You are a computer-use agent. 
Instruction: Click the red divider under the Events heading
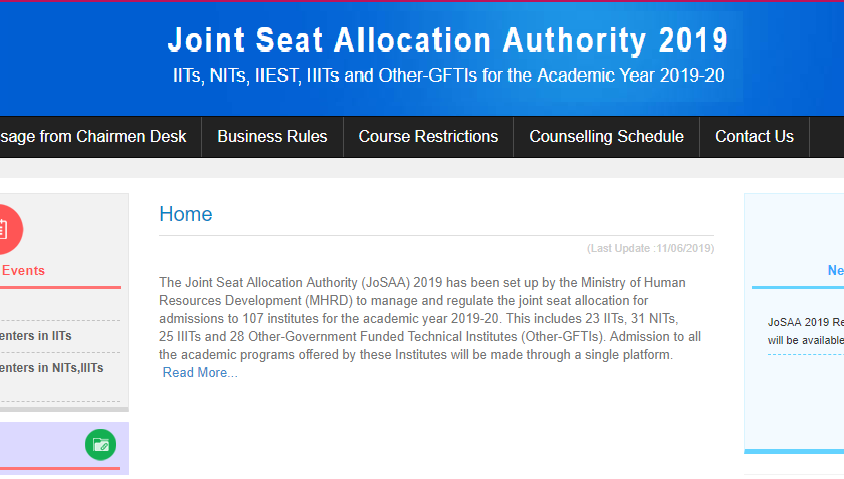60,287
